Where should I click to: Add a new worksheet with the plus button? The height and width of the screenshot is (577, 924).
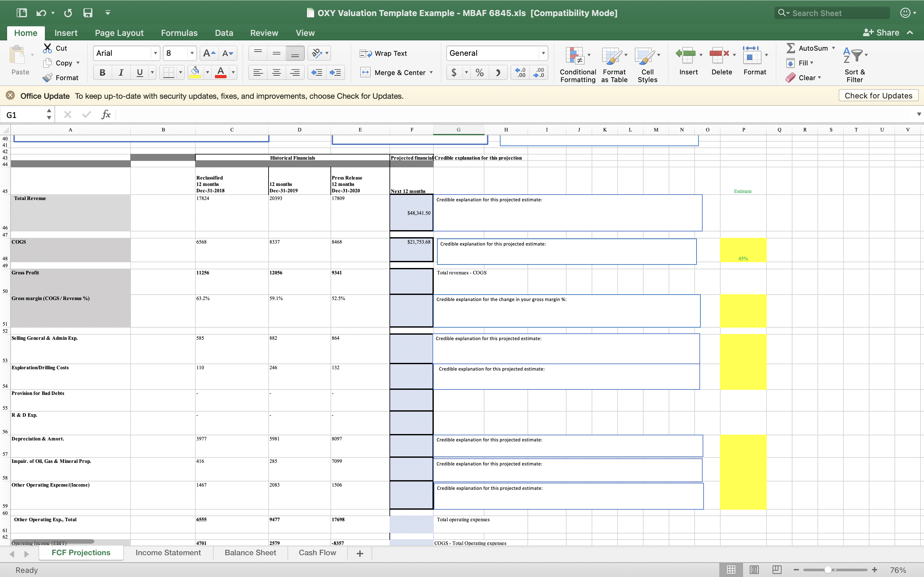pos(359,553)
